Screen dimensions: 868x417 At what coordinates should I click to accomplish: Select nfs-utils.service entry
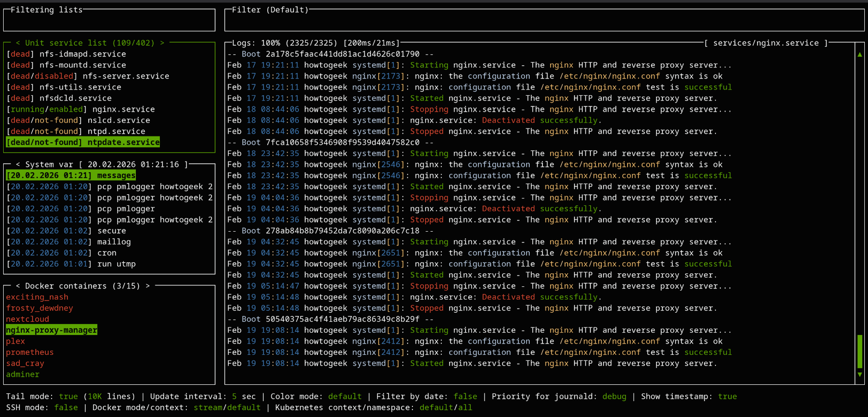coord(64,87)
